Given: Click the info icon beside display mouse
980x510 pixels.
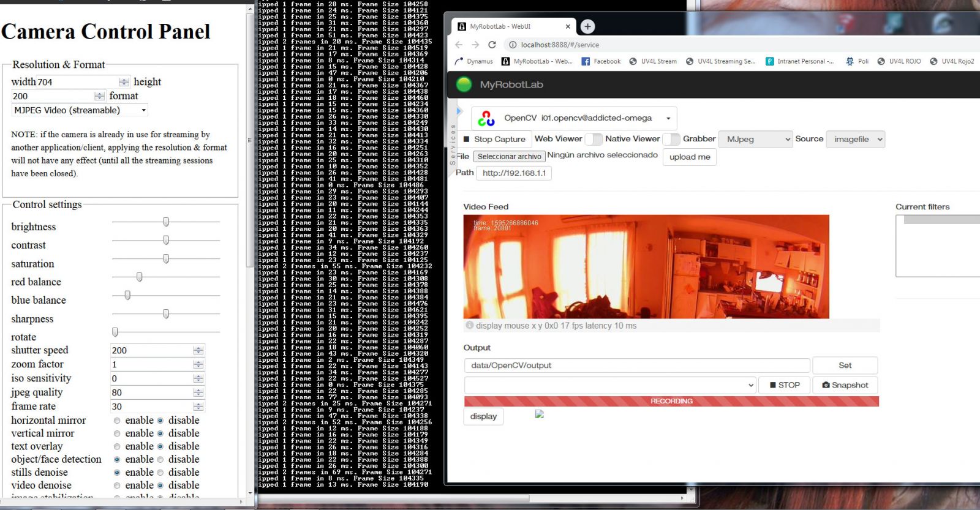Looking at the screenshot, I should pyautogui.click(x=470, y=326).
